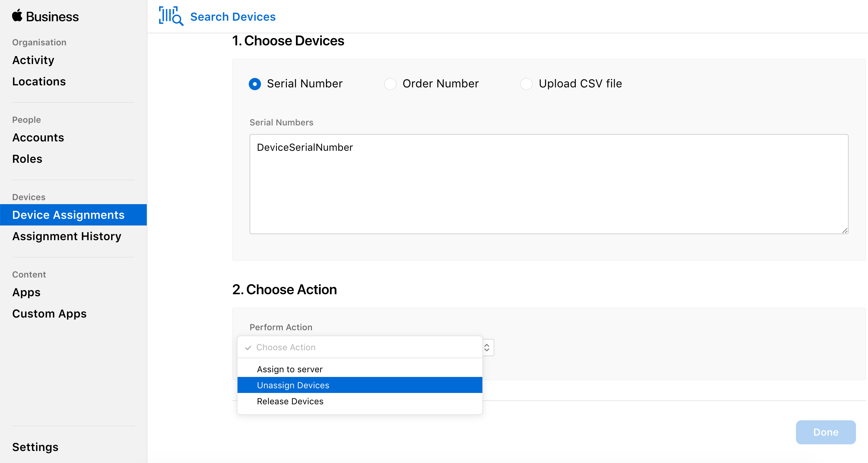Click the '1. Choose Devices' heading

288,41
